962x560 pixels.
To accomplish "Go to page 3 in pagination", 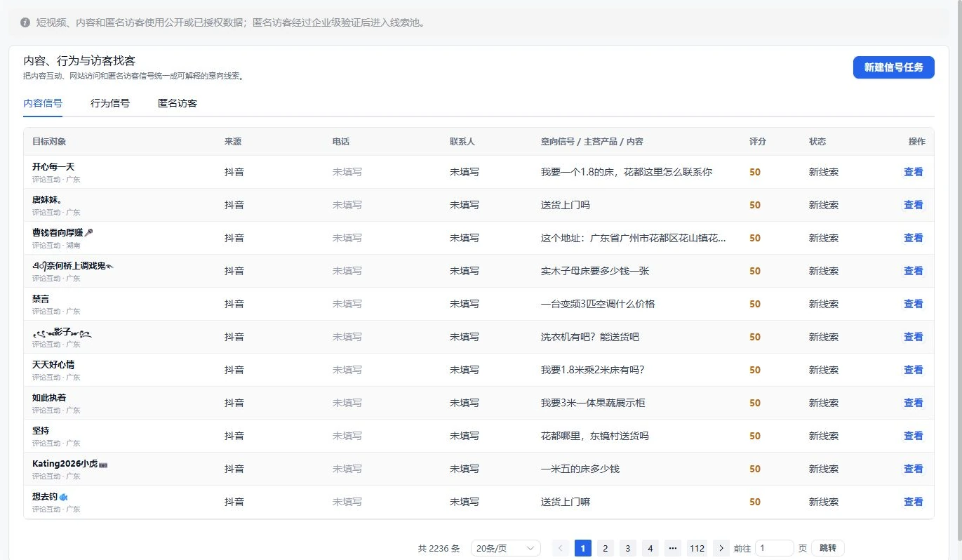I will pos(628,548).
